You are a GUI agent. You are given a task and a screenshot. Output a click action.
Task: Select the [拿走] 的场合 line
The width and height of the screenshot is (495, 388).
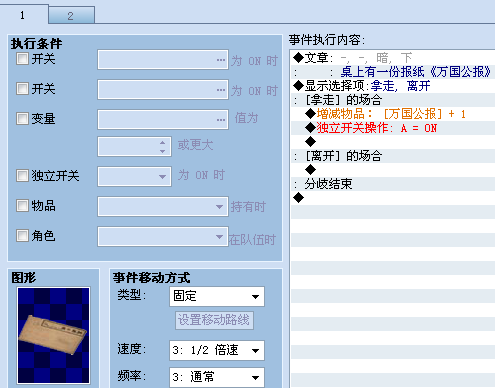pos(393,100)
